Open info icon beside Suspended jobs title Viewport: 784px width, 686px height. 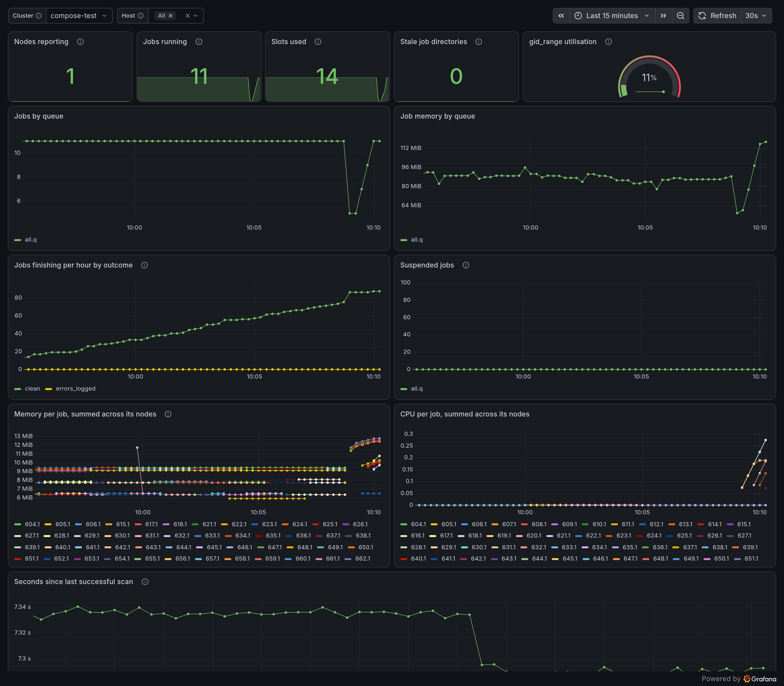click(466, 265)
